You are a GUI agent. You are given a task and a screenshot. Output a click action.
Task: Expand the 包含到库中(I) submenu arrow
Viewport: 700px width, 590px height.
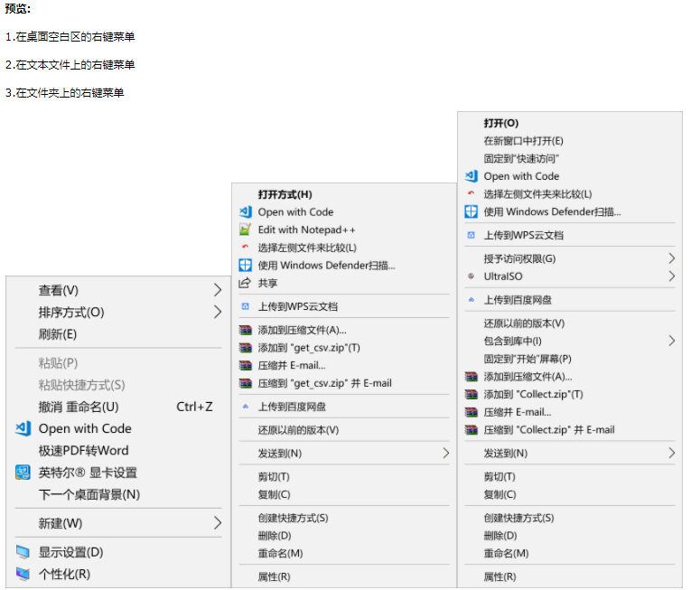pyautogui.click(x=671, y=341)
